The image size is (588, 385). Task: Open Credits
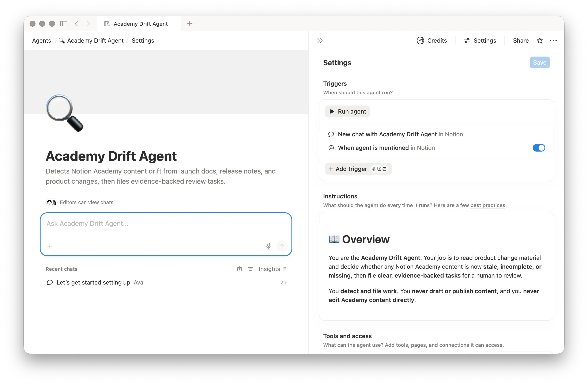pyautogui.click(x=432, y=41)
